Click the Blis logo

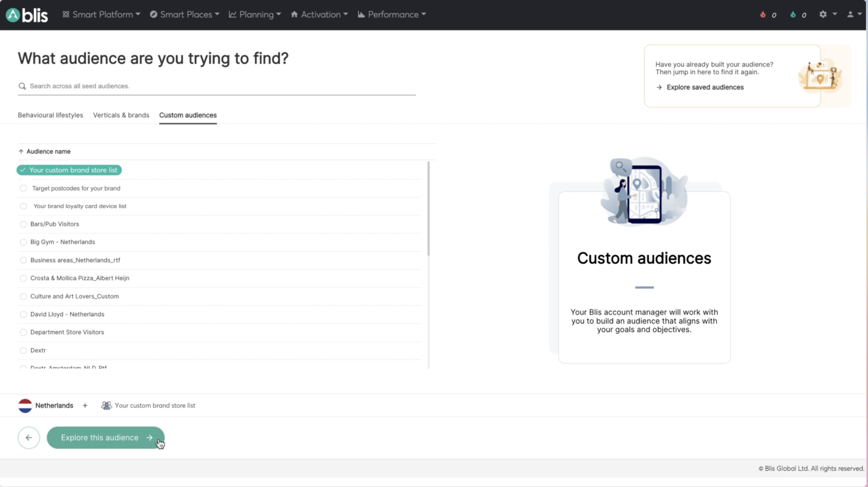pyautogui.click(x=26, y=15)
